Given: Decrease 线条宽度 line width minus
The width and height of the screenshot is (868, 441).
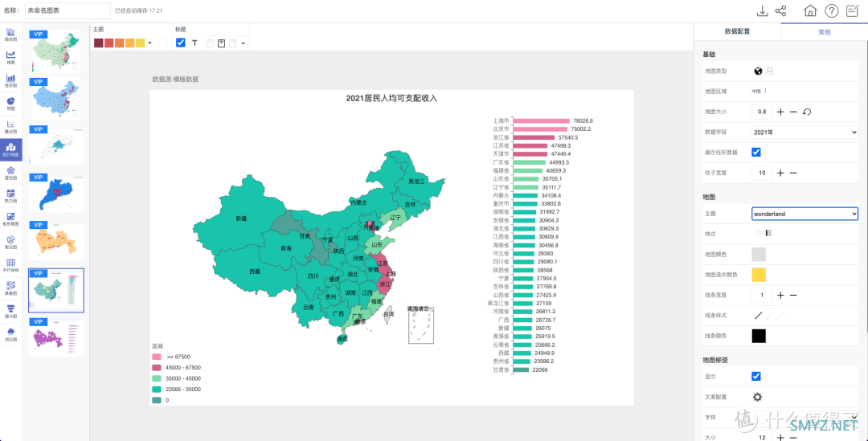Looking at the screenshot, I should click(x=793, y=296).
